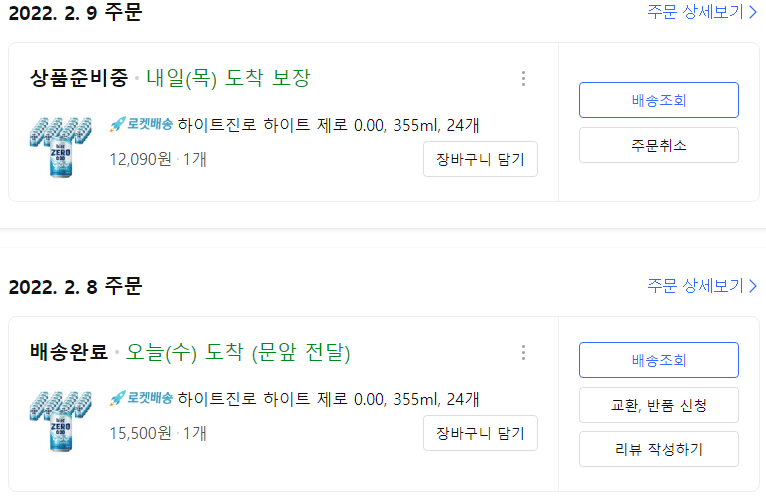Screen dimensions: 766x498
Task: Open the product thumbnail in the 상품준비중 order
Action: 61,147
